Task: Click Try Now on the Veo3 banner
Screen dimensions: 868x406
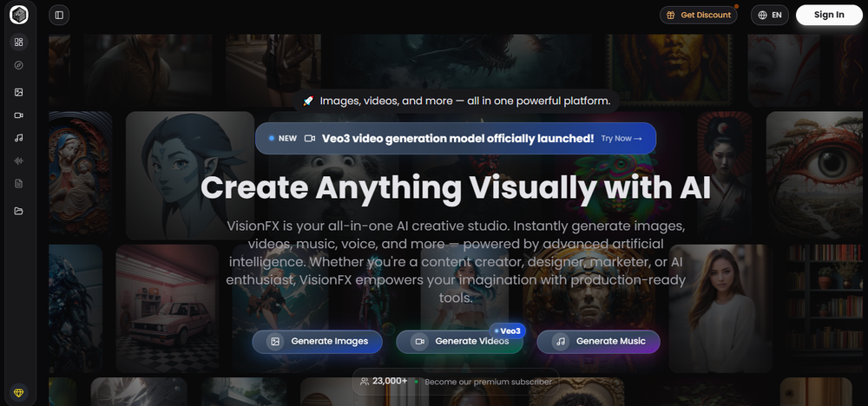Action: pos(621,138)
